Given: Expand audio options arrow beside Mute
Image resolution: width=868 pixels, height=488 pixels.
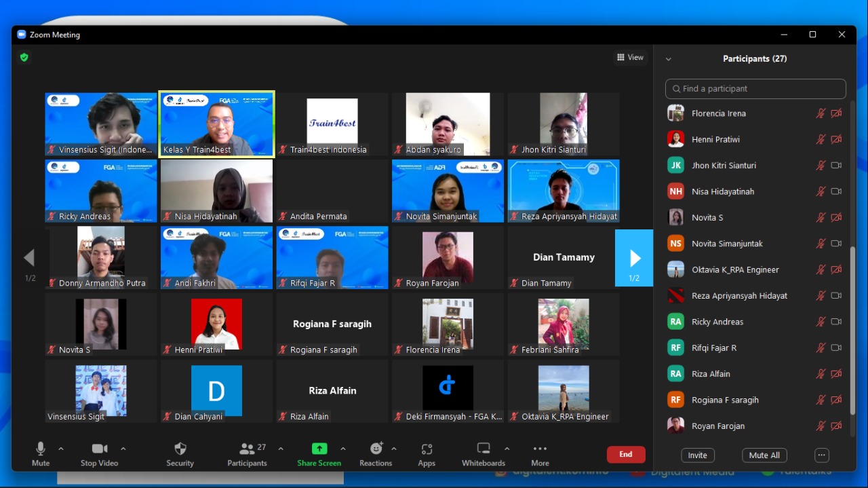Looking at the screenshot, I should click(x=61, y=449).
